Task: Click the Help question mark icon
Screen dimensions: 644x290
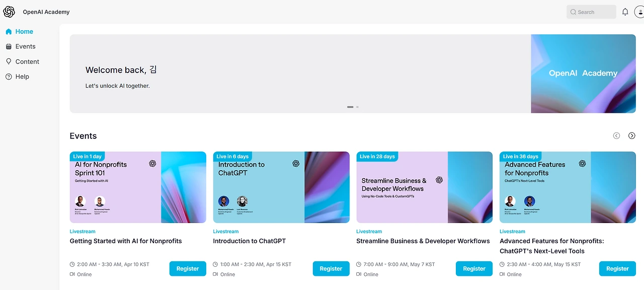Action: coord(9,77)
